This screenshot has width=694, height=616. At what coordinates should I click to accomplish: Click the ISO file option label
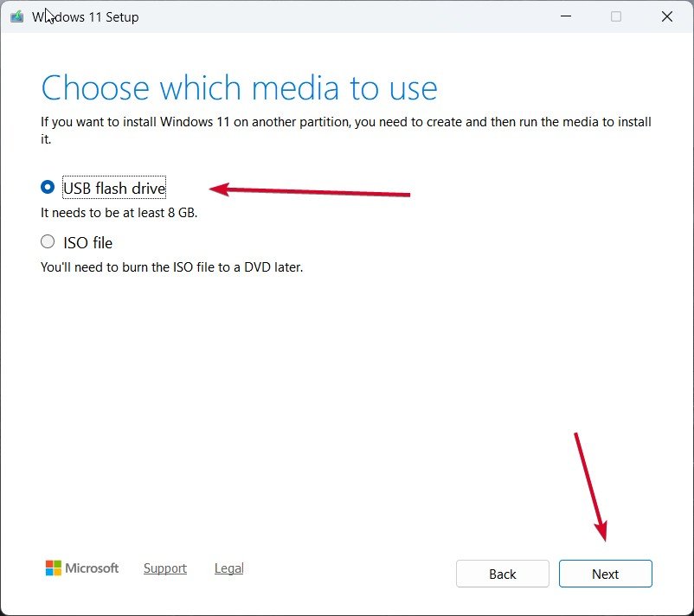point(89,243)
